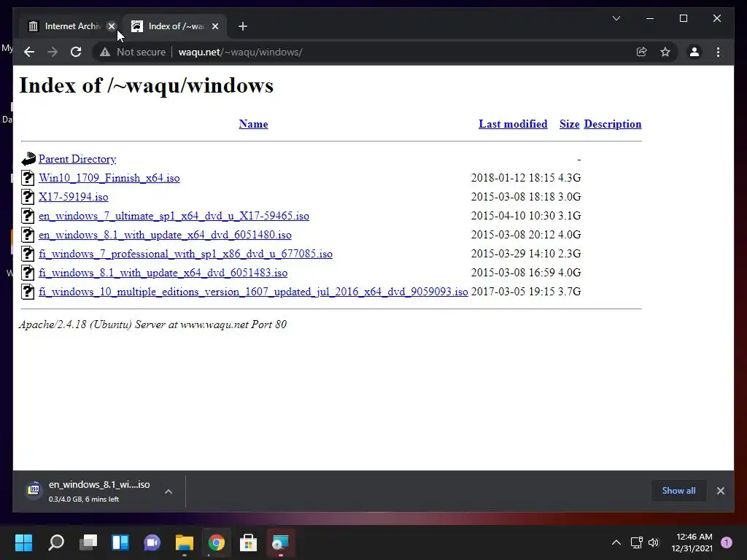Open Widgets from taskbar

pos(120,542)
